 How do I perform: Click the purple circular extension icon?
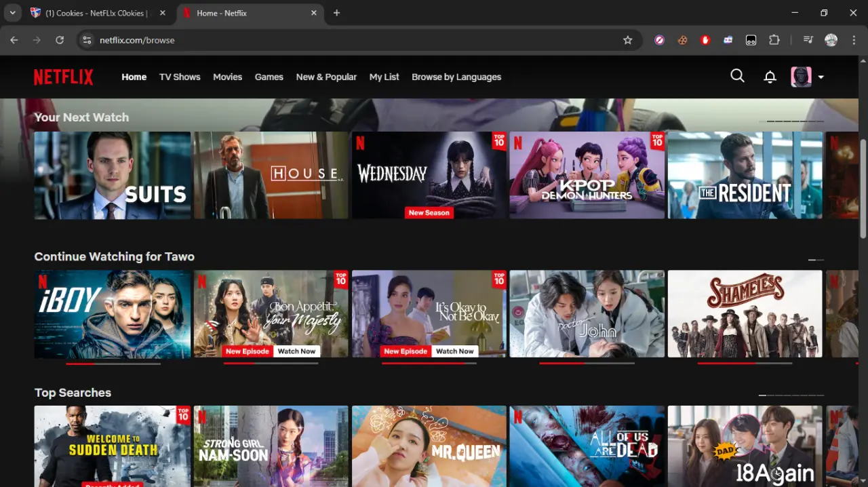(659, 40)
